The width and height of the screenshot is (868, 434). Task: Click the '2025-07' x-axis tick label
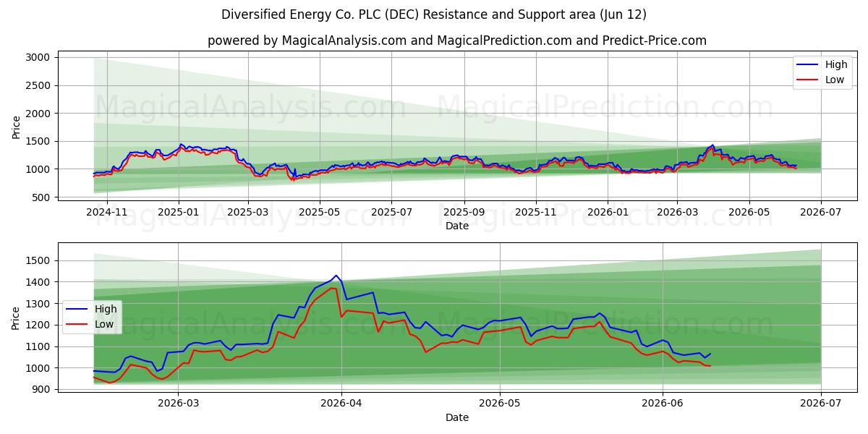tap(391, 213)
